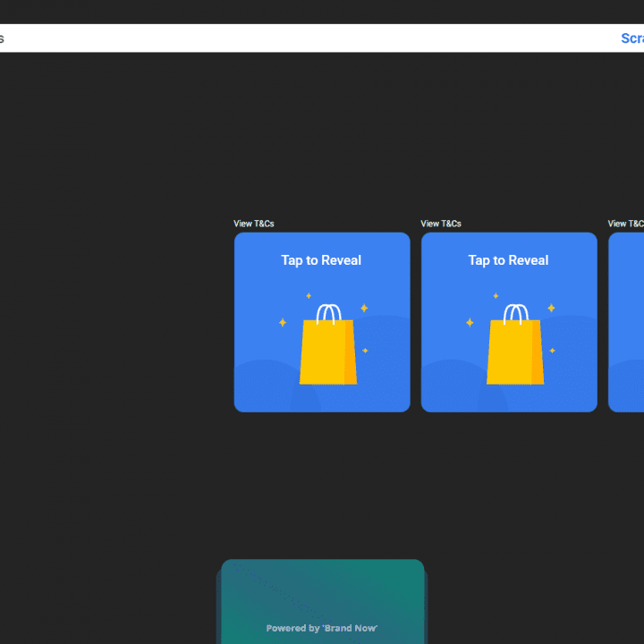The image size is (644, 644).
Task: Click the blue "Scra" link in top bar
Action: point(631,38)
